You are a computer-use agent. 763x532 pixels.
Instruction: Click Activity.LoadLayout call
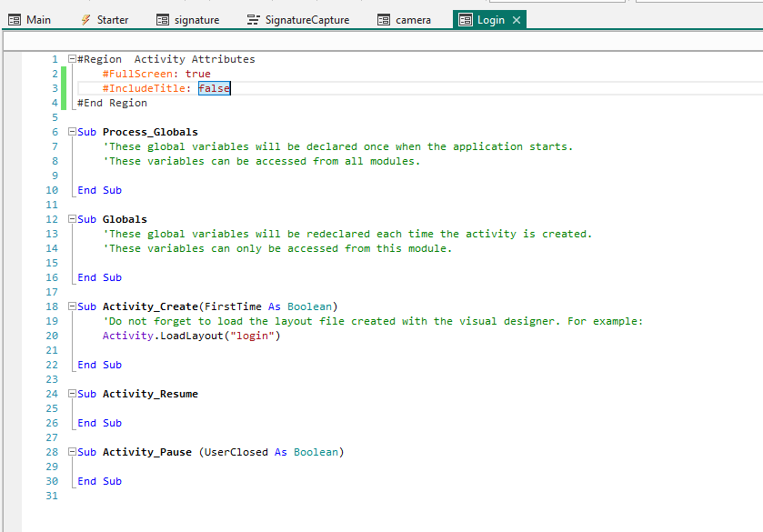(191, 336)
